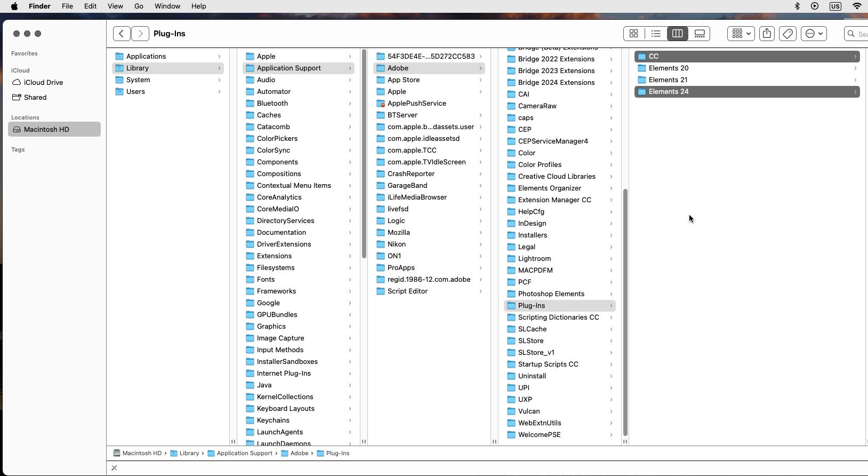Image resolution: width=868 pixels, height=476 pixels.
Task: Click the Fonts folder icon
Action: point(250,279)
